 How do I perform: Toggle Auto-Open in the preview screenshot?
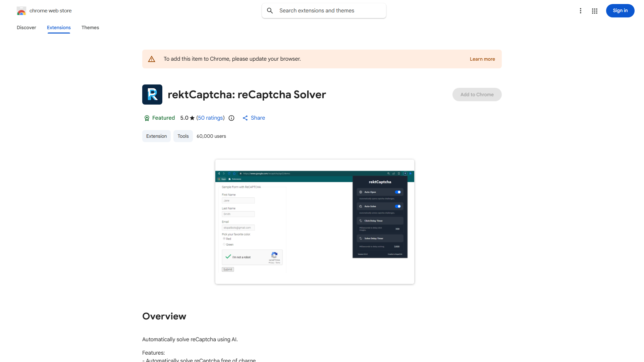[x=398, y=192]
